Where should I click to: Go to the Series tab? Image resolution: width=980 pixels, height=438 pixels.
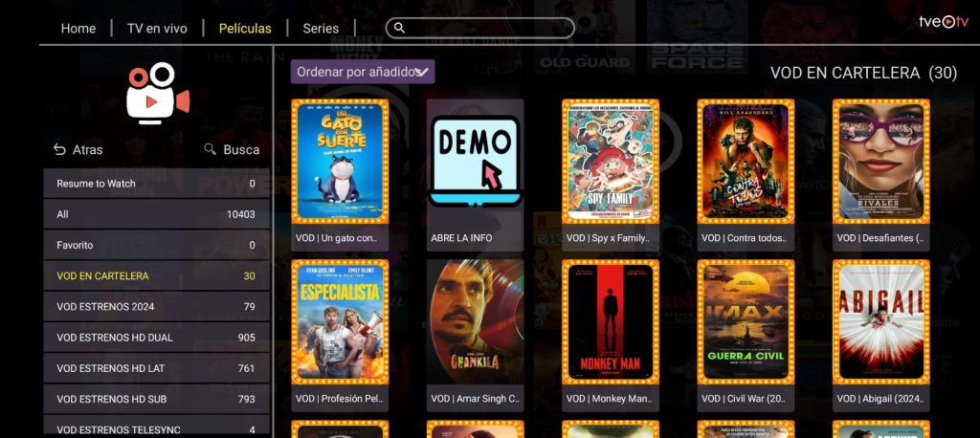(321, 29)
